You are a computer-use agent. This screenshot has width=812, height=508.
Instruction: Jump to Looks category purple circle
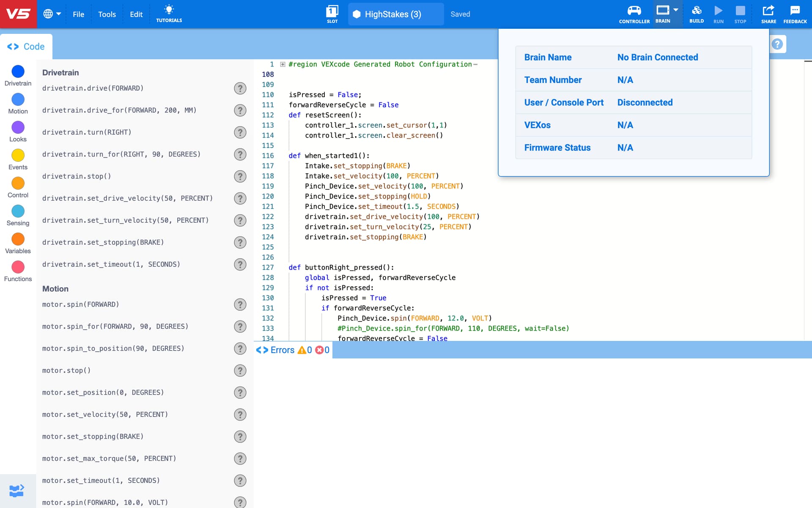click(x=18, y=127)
